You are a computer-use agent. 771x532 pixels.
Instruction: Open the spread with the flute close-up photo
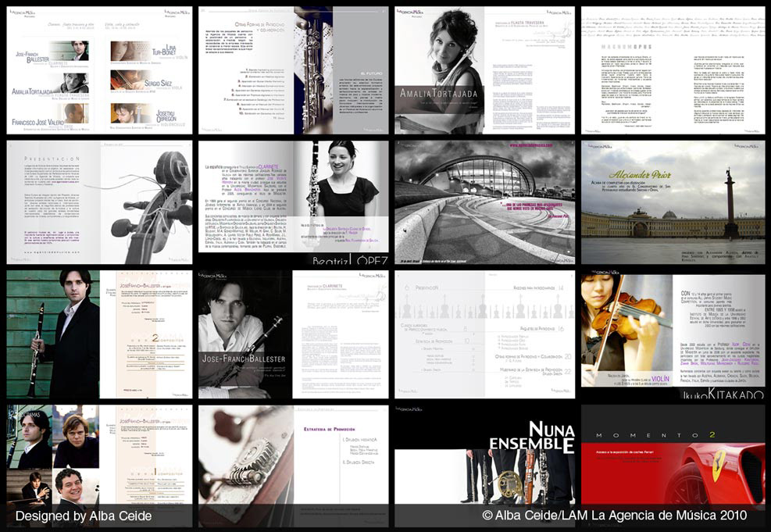click(293, 70)
